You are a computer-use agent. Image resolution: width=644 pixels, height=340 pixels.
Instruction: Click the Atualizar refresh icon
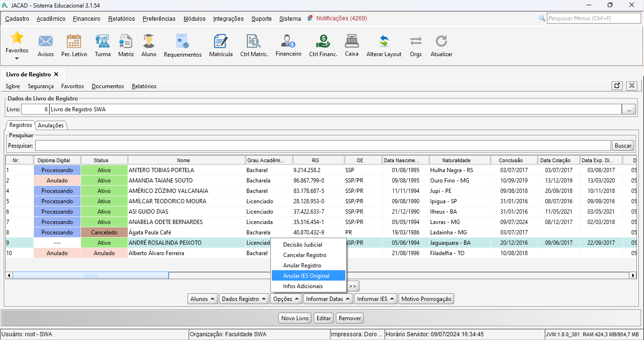441,41
